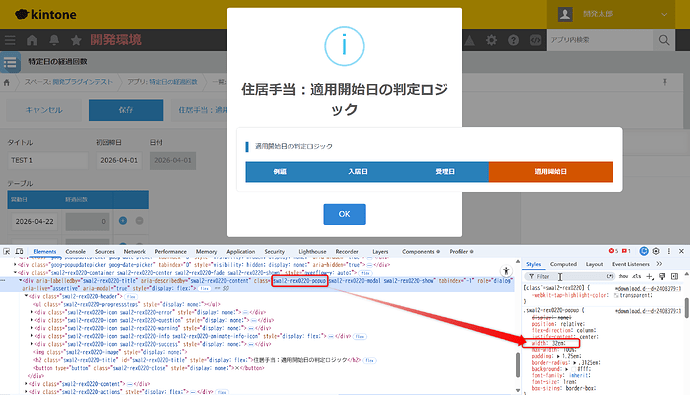
Task: Open DevTools settings gear
Action: pos(656,251)
